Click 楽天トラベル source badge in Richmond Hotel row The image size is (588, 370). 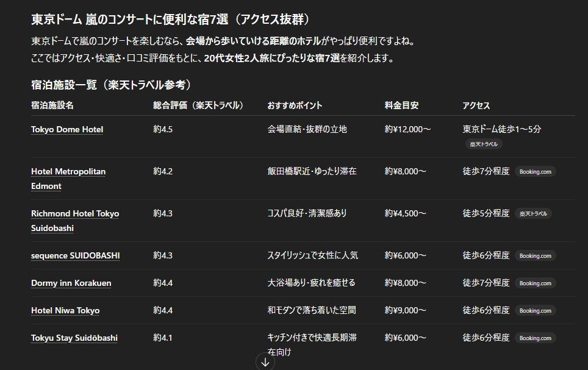click(x=533, y=214)
